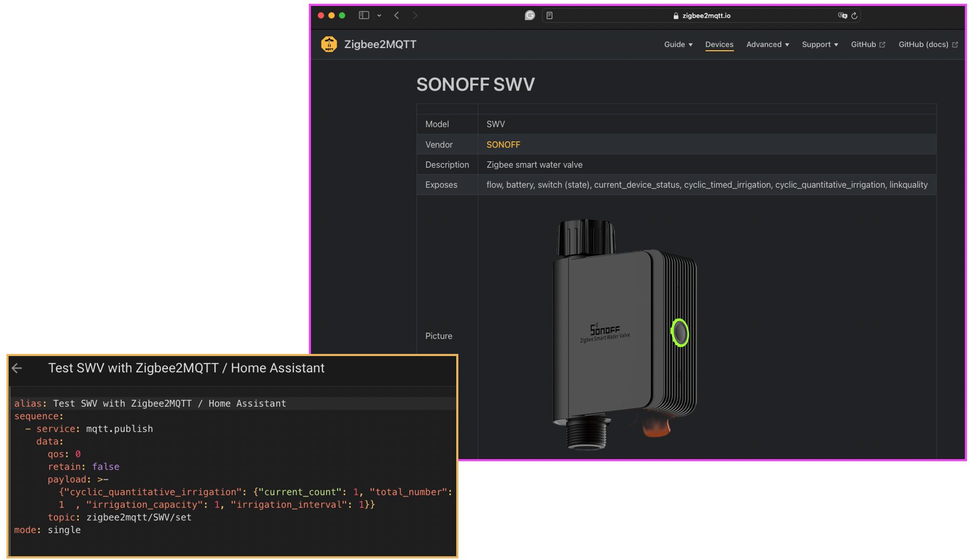The width and height of the screenshot is (974, 560).
Task: Click the SONOFF SWV page heading
Action: click(x=475, y=84)
